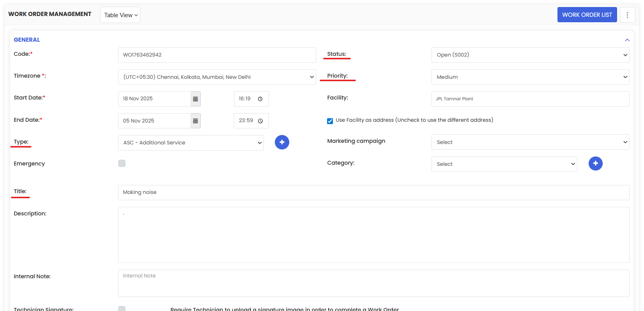Click the clock icon in the 16:19 time field

[x=260, y=99]
